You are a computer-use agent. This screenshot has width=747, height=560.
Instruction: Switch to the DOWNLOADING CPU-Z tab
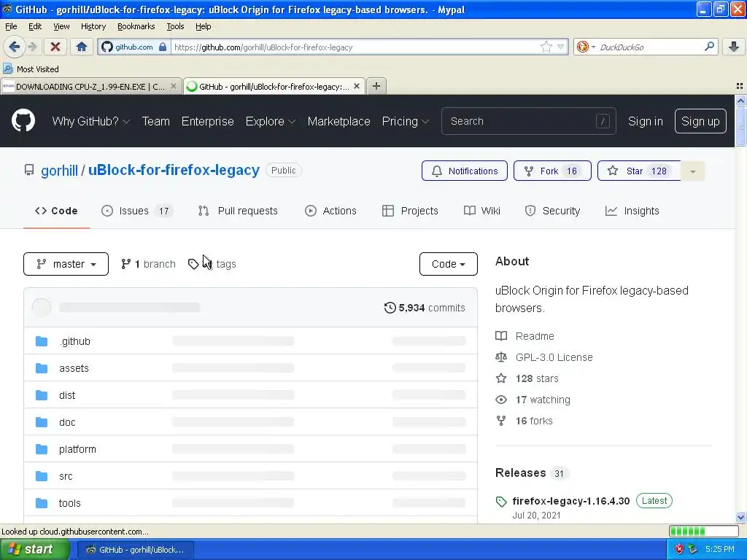tap(90, 86)
